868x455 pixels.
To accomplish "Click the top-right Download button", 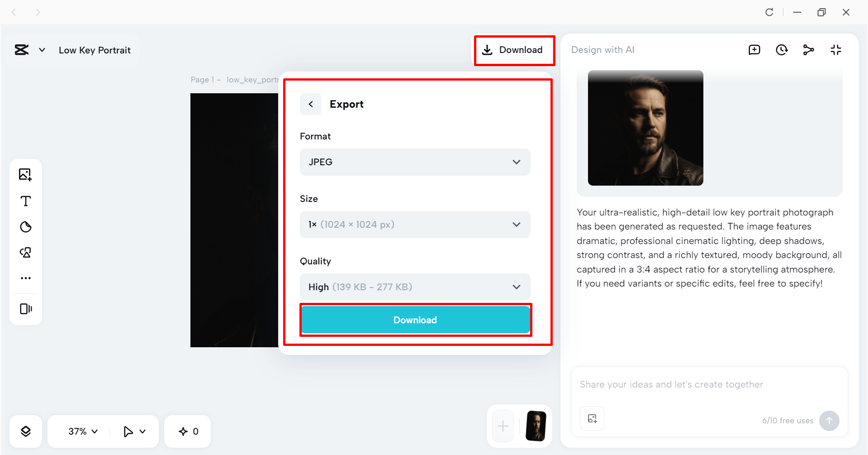I will point(514,50).
